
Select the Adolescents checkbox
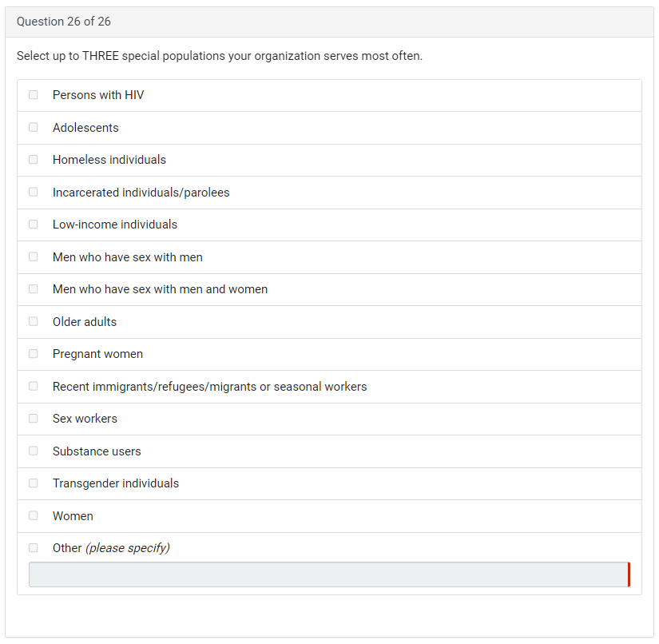tap(34, 128)
